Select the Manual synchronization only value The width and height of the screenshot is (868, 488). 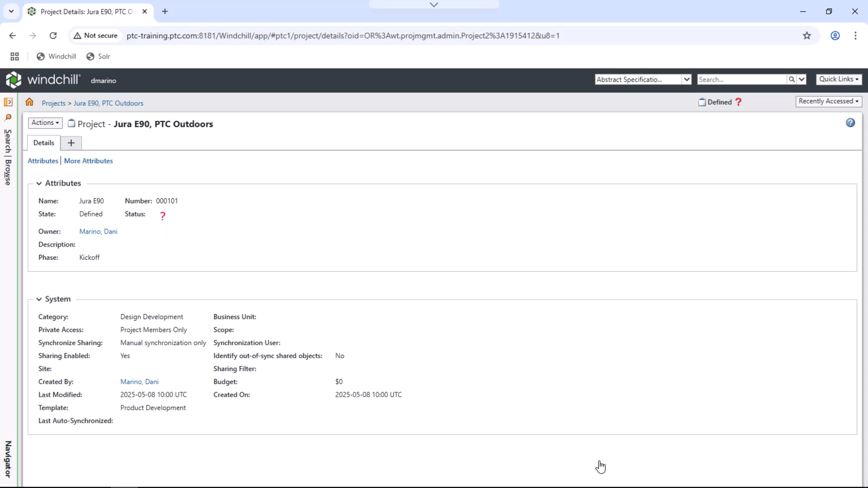tap(163, 343)
